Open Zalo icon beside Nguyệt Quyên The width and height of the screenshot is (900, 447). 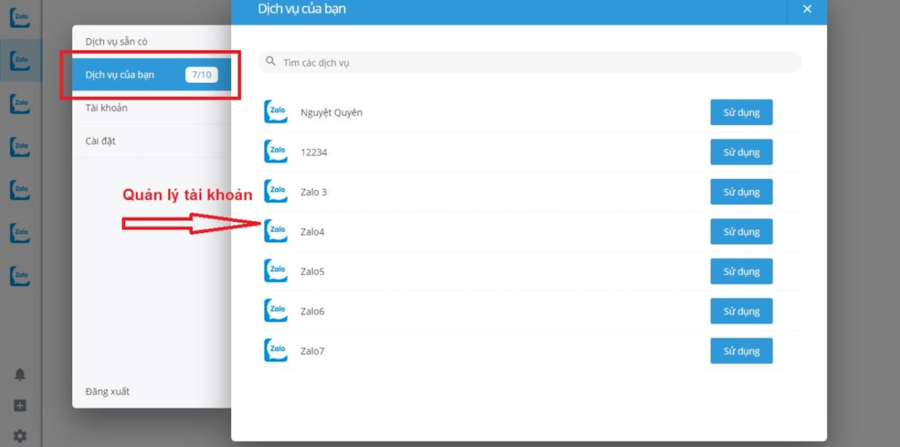pyautogui.click(x=276, y=112)
